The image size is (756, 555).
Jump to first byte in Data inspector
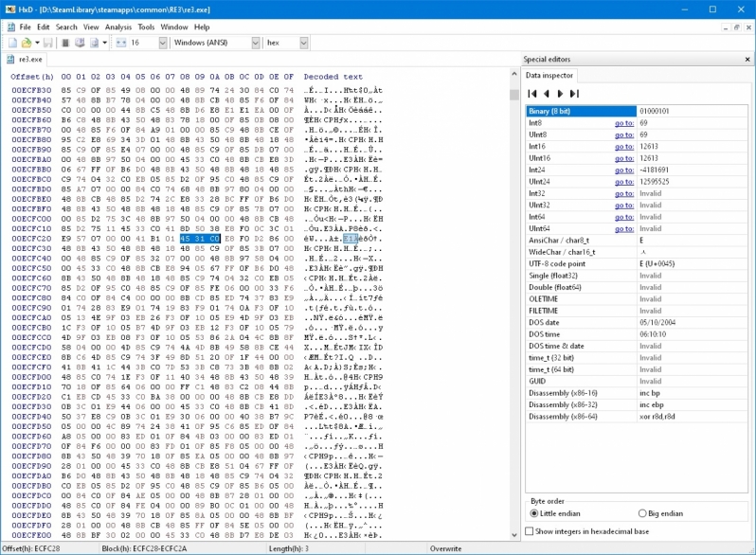pos(532,94)
